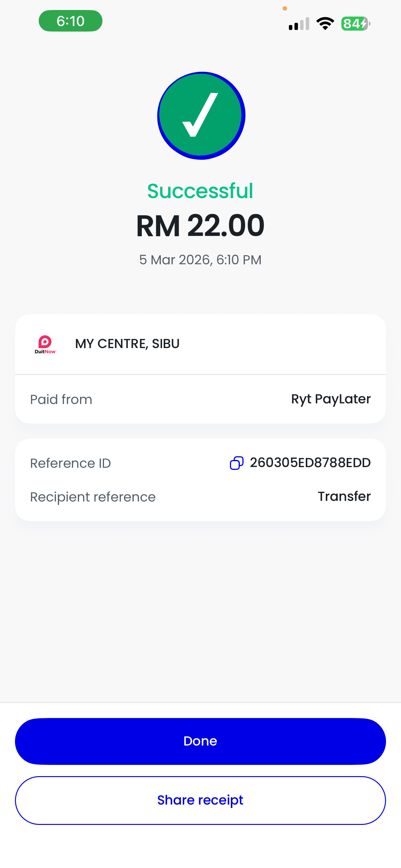Tap the Paid from label
The height and width of the screenshot is (868, 401).
pos(61,399)
